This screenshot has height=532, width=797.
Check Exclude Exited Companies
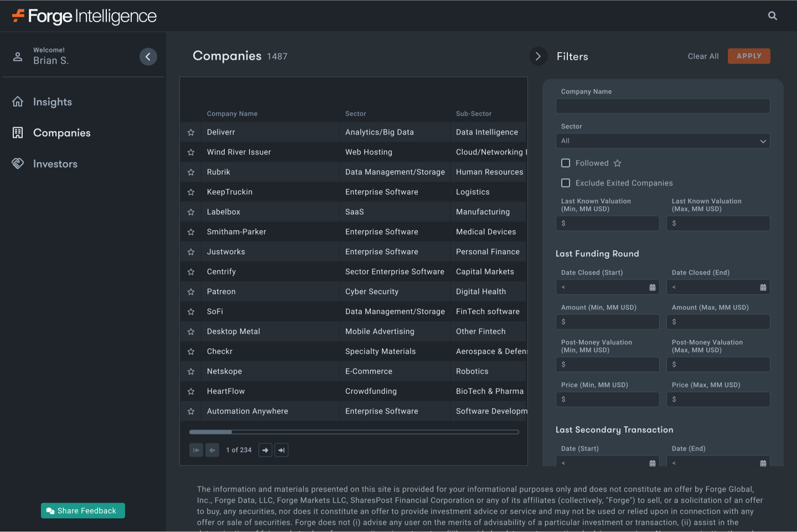[x=566, y=183]
